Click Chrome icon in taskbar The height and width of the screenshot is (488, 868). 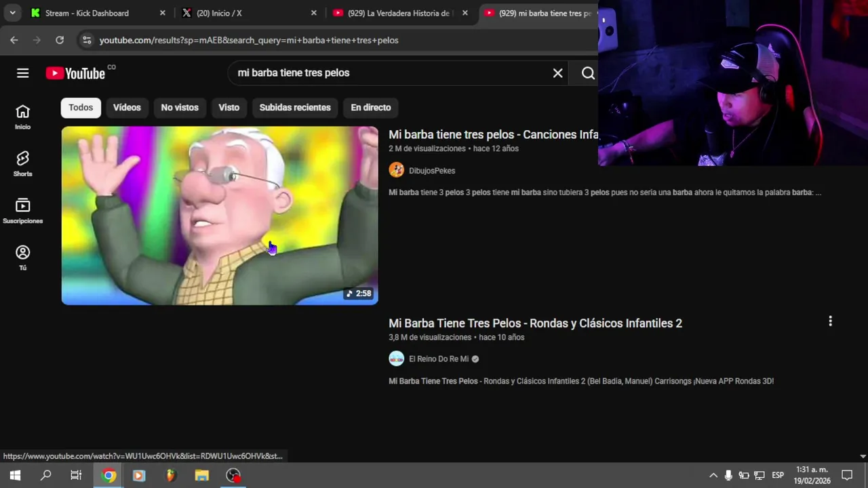(x=108, y=476)
